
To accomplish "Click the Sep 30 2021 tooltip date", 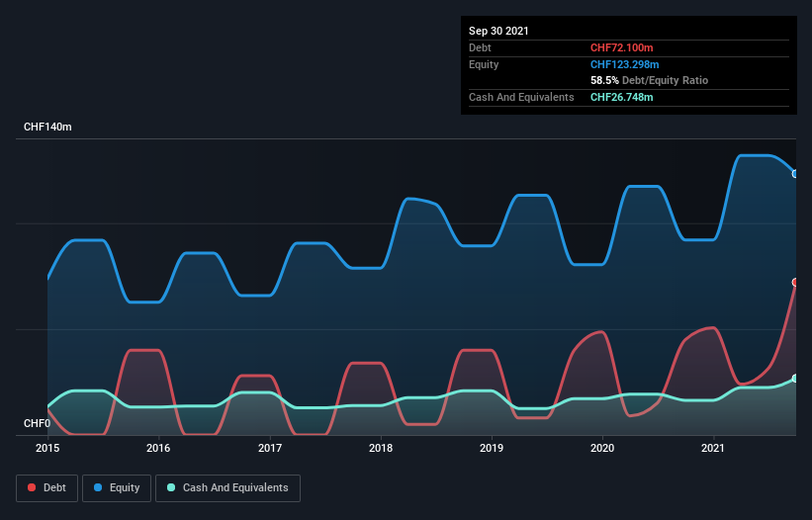I will pyautogui.click(x=498, y=31).
